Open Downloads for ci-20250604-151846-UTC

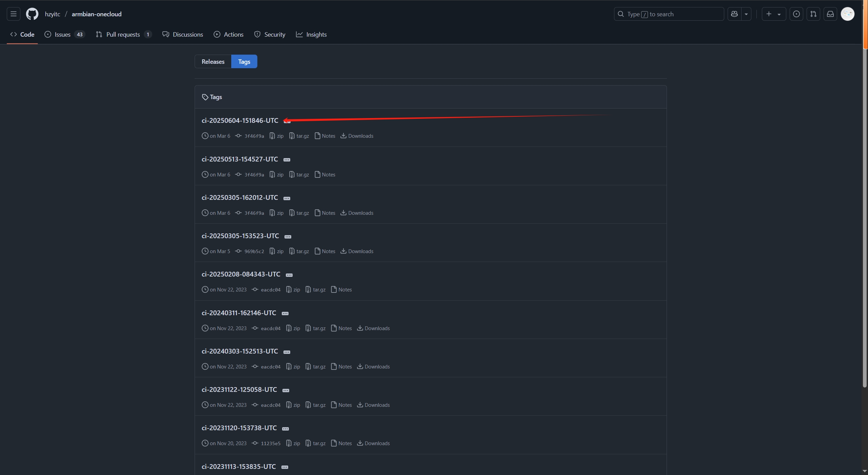(357, 136)
